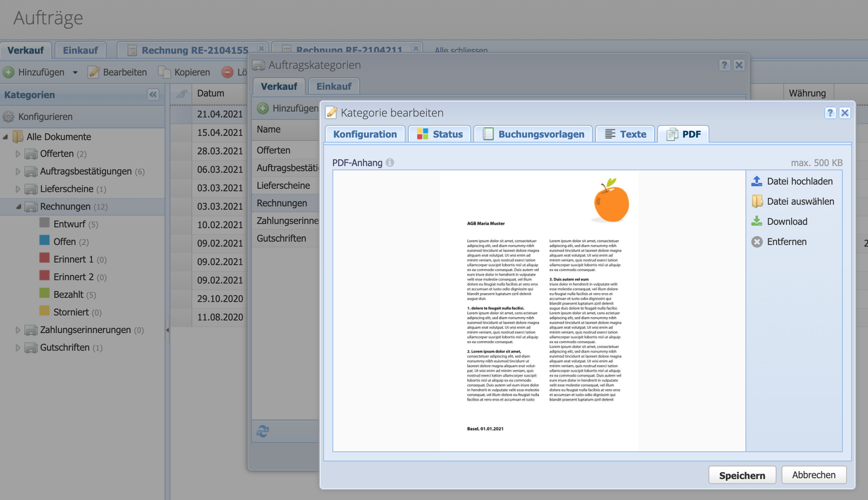Click the Datei auswählen folder icon
This screenshot has height=500, width=868.
coord(756,201)
